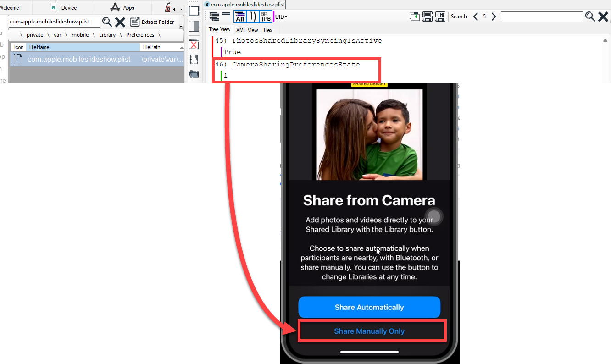Clear the file search with the X icon

(120, 22)
